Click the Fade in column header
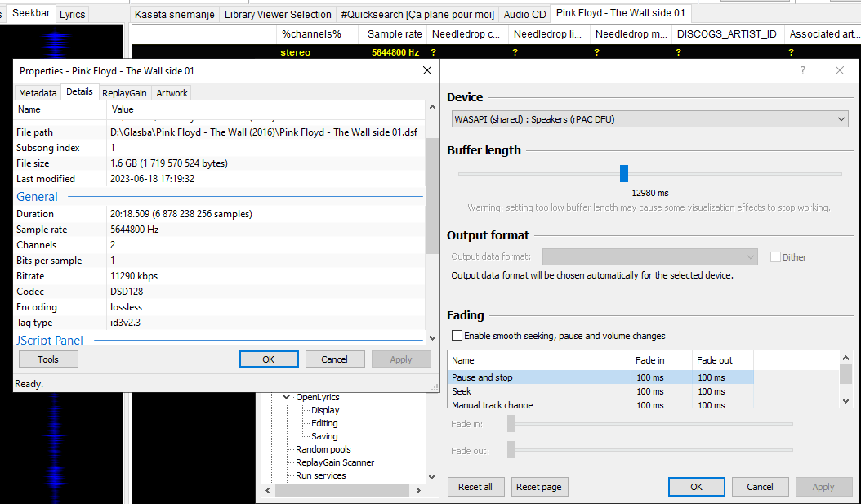The image size is (861, 504). [x=662, y=360]
